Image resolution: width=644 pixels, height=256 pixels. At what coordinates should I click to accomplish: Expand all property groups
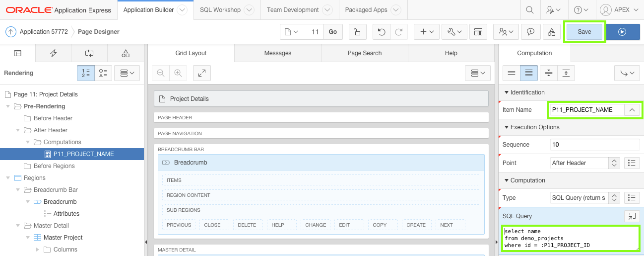[566, 73]
